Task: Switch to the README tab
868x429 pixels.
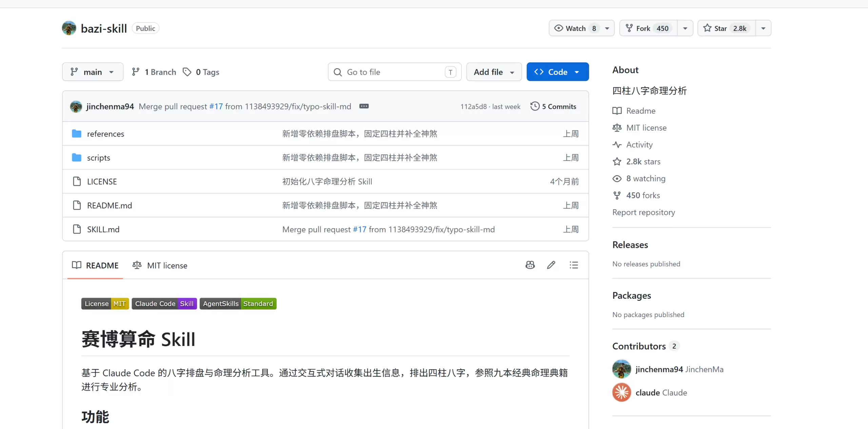Action: [95, 265]
